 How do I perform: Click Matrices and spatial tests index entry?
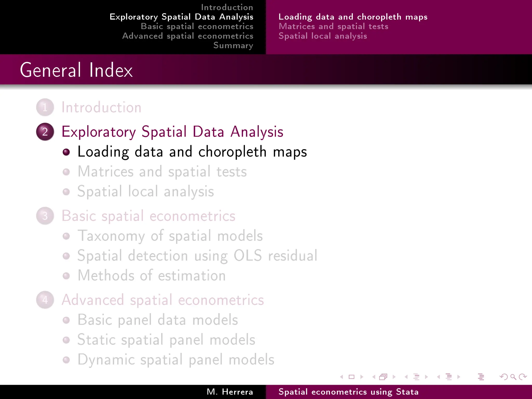pos(162,172)
